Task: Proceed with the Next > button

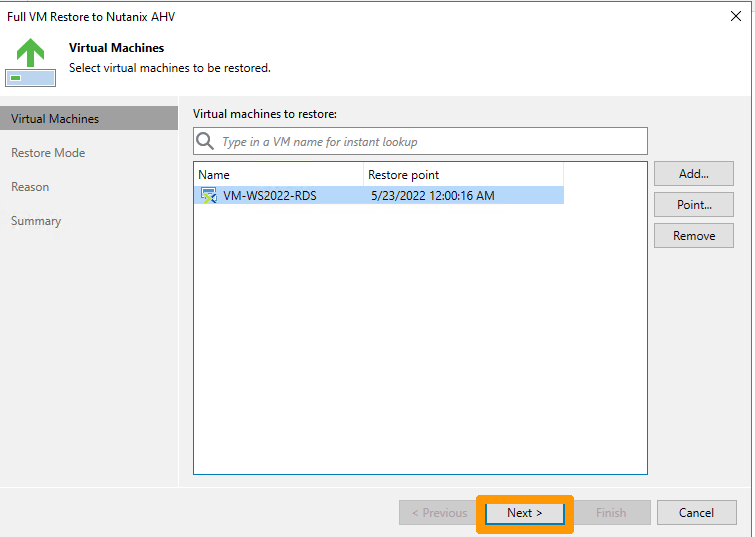Action: [x=524, y=513]
